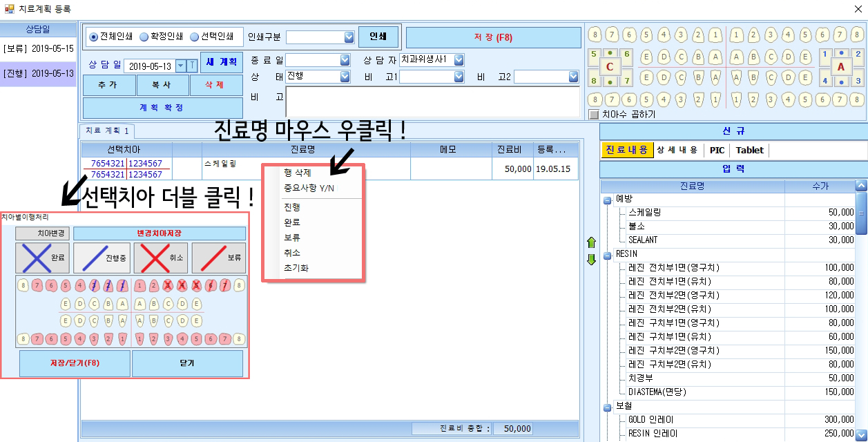Click the red 삭제 delete button
The image size is (868, 442).
[216, 85]
